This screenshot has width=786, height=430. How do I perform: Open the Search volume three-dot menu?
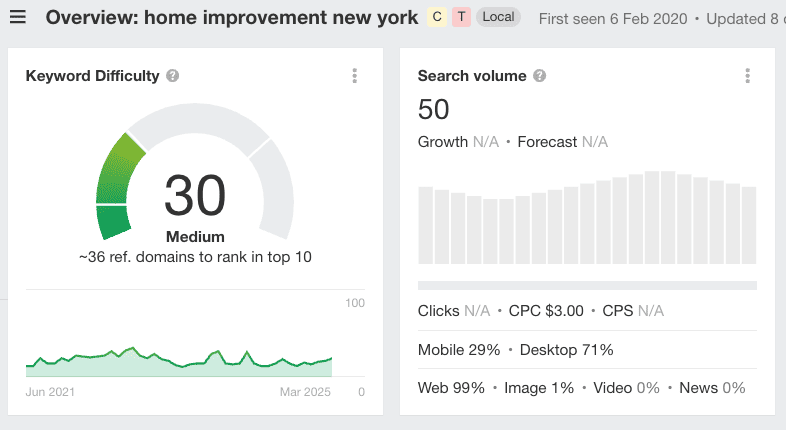coord(747,76)
